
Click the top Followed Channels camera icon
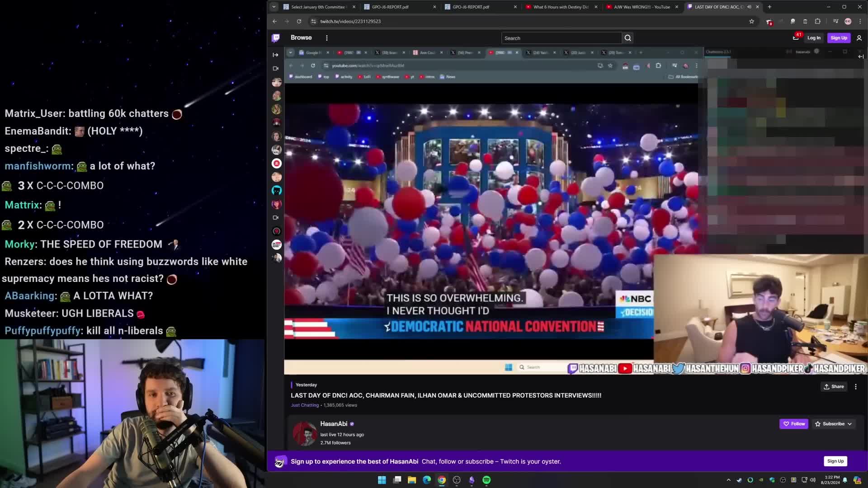(276, 68)
